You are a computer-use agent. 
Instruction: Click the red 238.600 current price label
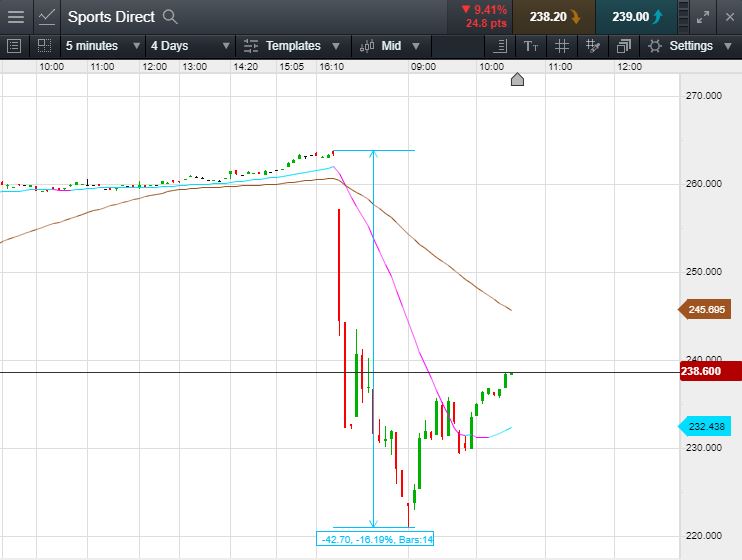[710, 371]
